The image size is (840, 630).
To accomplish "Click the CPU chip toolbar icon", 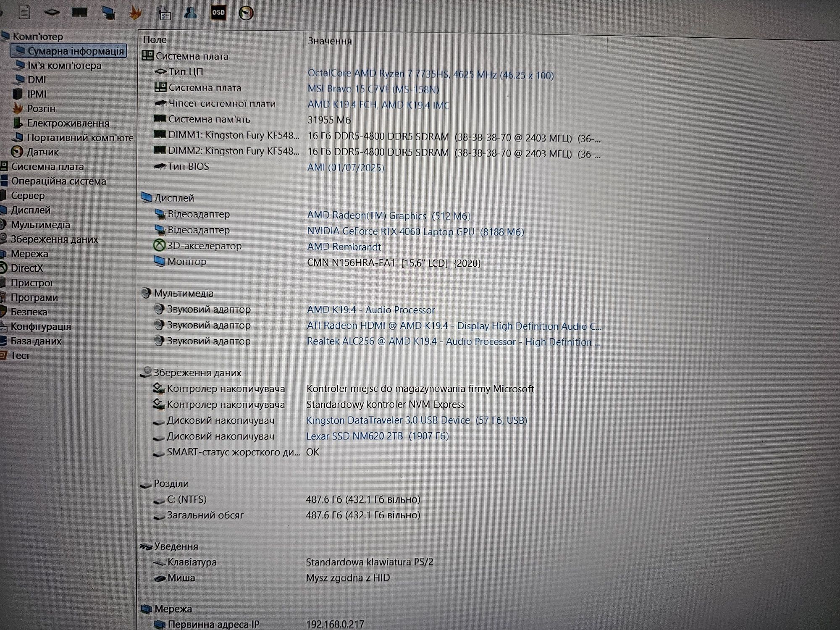I will tap(52, 12).
